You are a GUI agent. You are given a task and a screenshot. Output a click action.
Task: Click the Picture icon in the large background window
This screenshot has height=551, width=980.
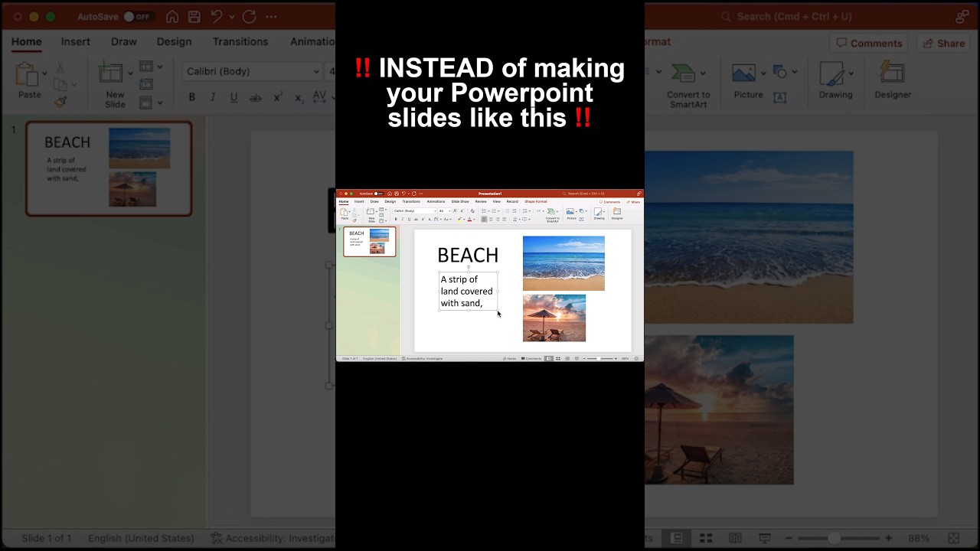[x=743, y=73]
